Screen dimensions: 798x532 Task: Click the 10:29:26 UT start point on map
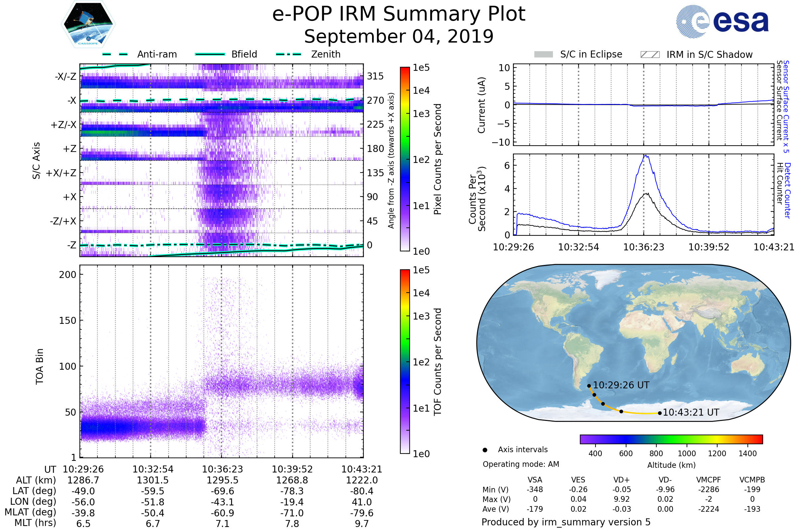pos(589,386)
